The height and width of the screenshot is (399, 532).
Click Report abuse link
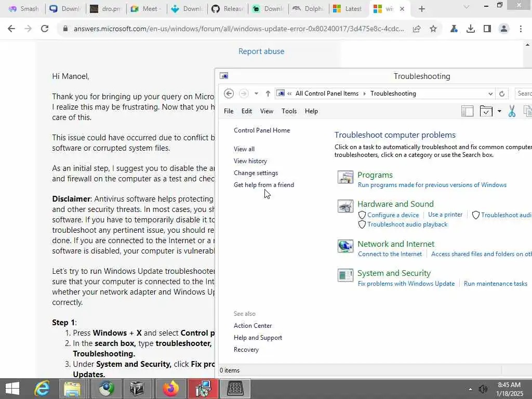click(261, 51)
